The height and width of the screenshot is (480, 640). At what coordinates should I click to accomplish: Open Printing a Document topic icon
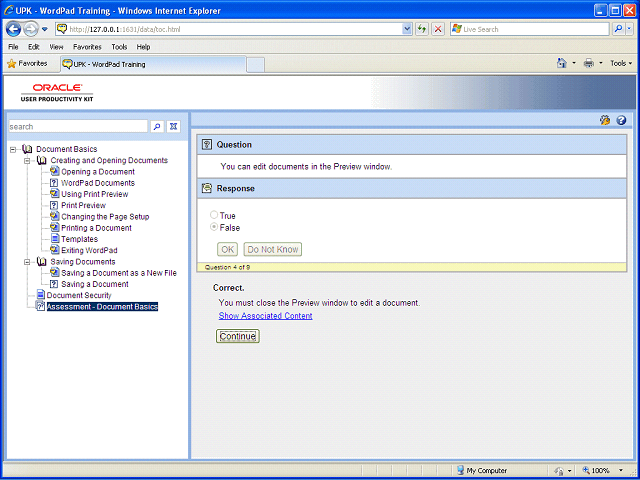point(55,227)
